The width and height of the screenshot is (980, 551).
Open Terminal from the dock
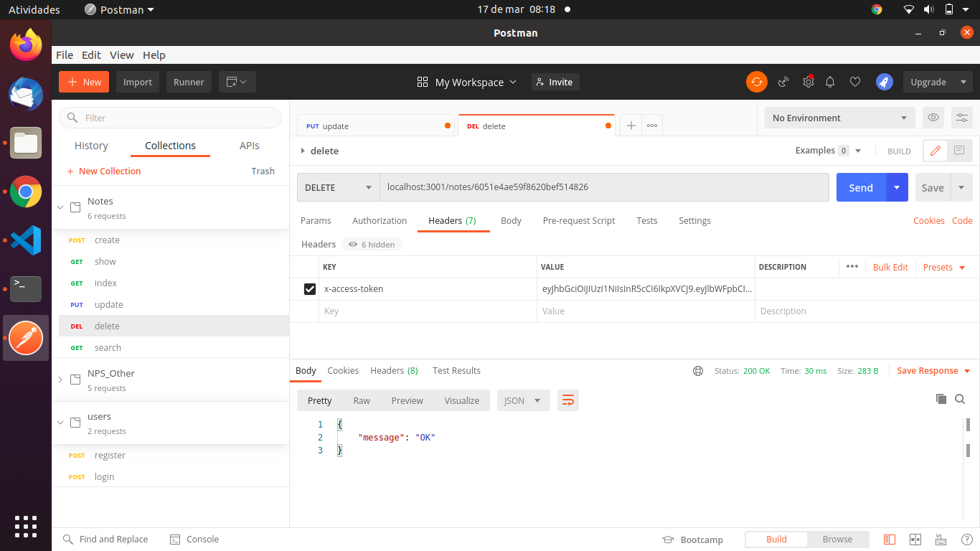26,288
